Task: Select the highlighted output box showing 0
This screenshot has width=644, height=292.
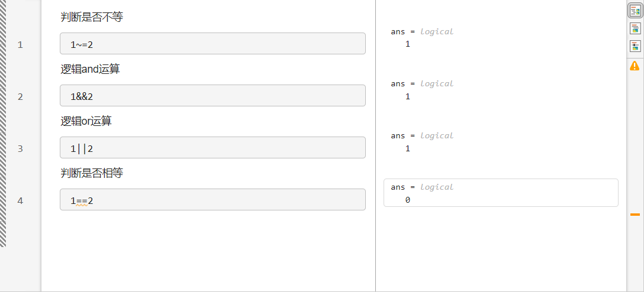Action: point(500,193)
